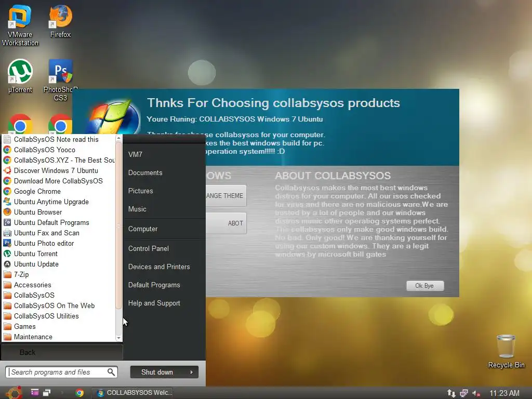532x399 pixels.
Task: Click the search magnifier icon
Action: click(111, 372)
